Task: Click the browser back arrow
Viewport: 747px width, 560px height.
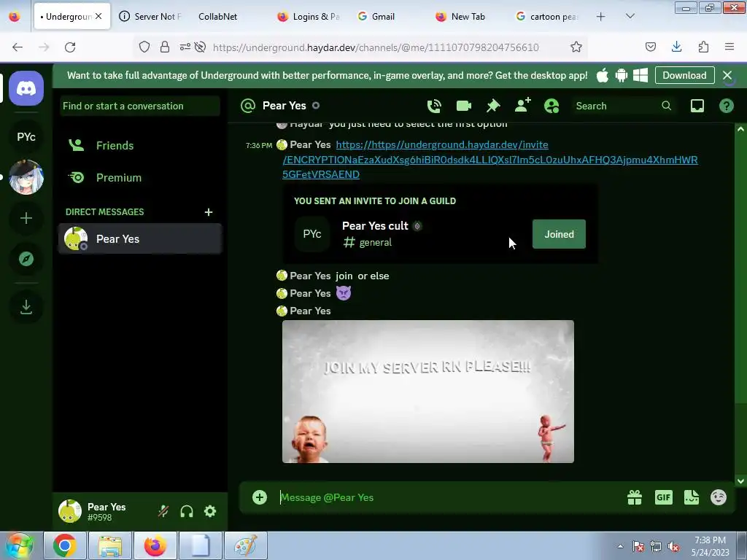Action: click(x=18, y=47)
